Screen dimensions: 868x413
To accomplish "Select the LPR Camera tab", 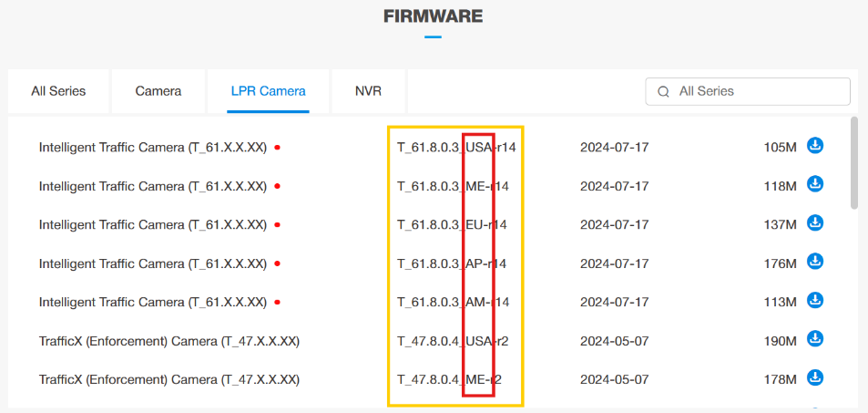I will pyautogui.click(x=268, y=91).
